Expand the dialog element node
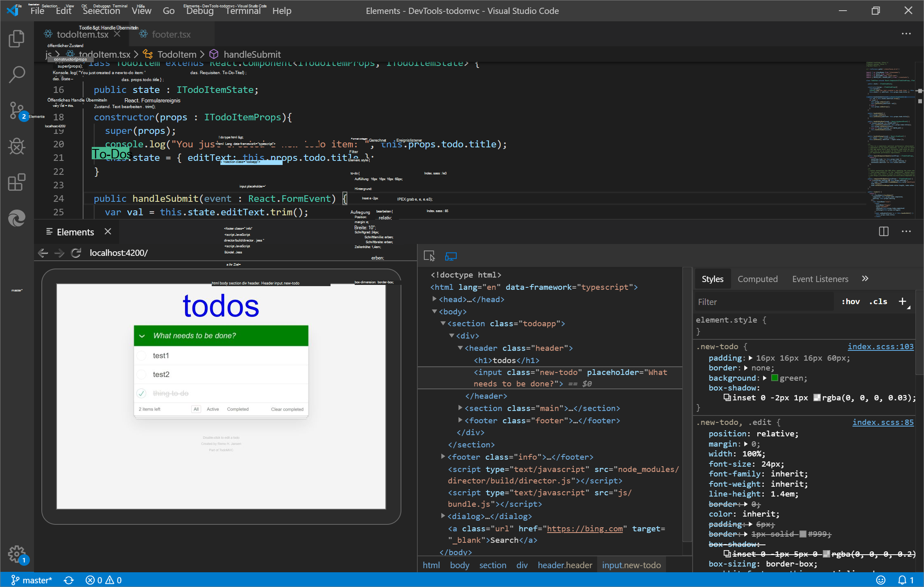Image resolution: width=924 pixels, height=587 pixels. pyautogui.click(x=443, y=516)
